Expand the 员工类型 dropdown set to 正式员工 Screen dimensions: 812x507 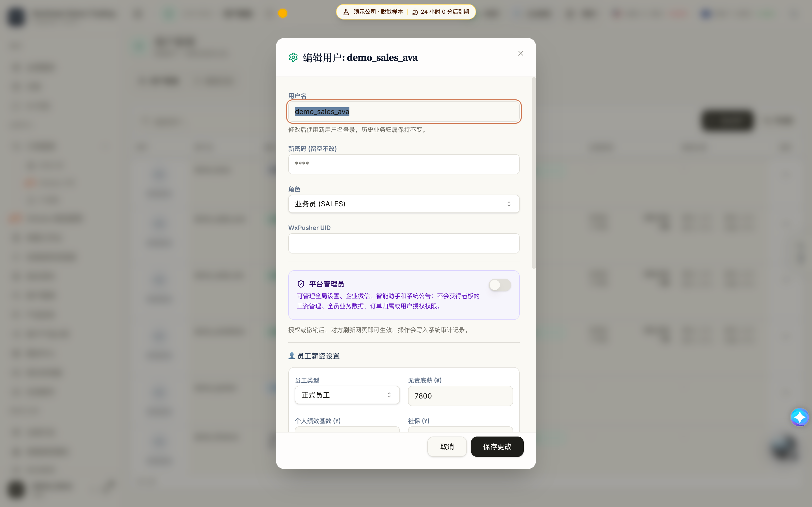coord(347,395)
